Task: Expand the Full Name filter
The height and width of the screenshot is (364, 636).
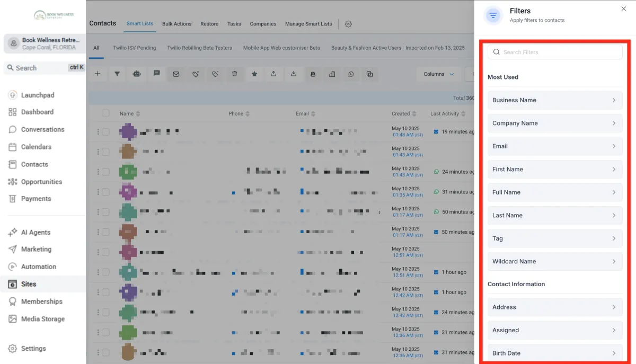Action: click(x=555, y=192)
